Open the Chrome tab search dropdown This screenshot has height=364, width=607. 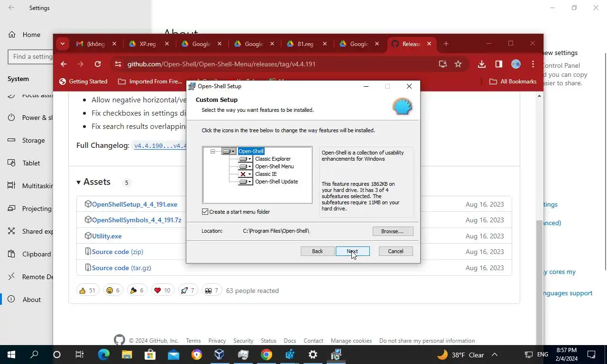63,44
